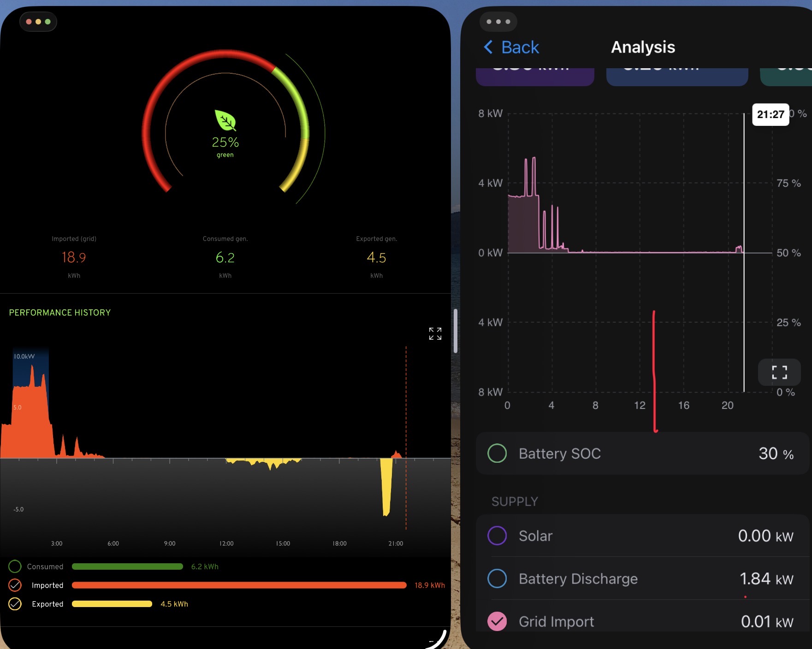Disable the Imported series checkmark
Viewport: 812px width, 649px height.
15,585
